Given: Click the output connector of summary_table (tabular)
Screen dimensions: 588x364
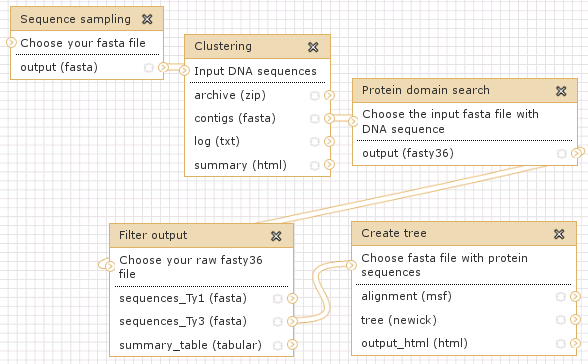Looking at the screenshot, I should (x=292, y=345).
